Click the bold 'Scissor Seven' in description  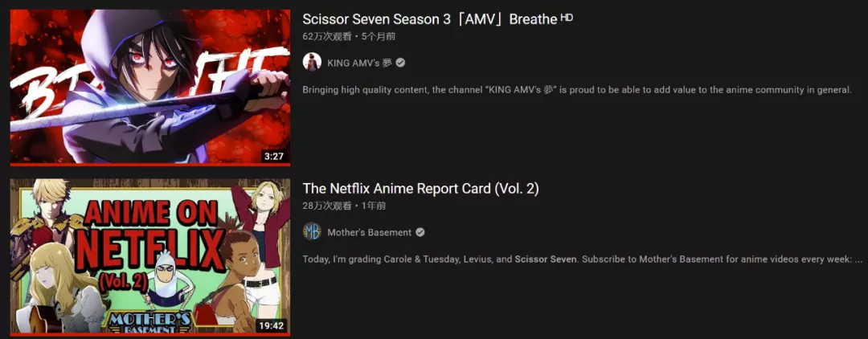(x=546, y=259)
